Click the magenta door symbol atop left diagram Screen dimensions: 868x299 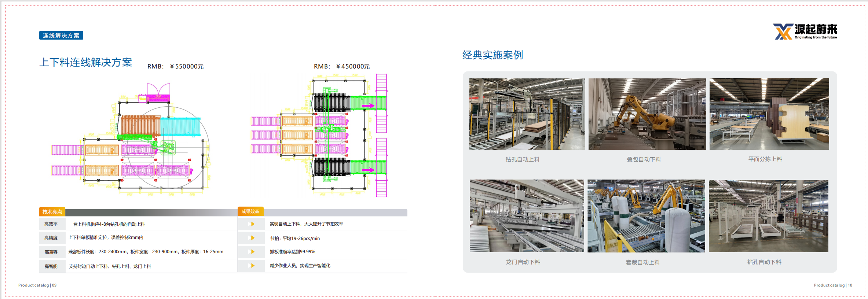158,89
